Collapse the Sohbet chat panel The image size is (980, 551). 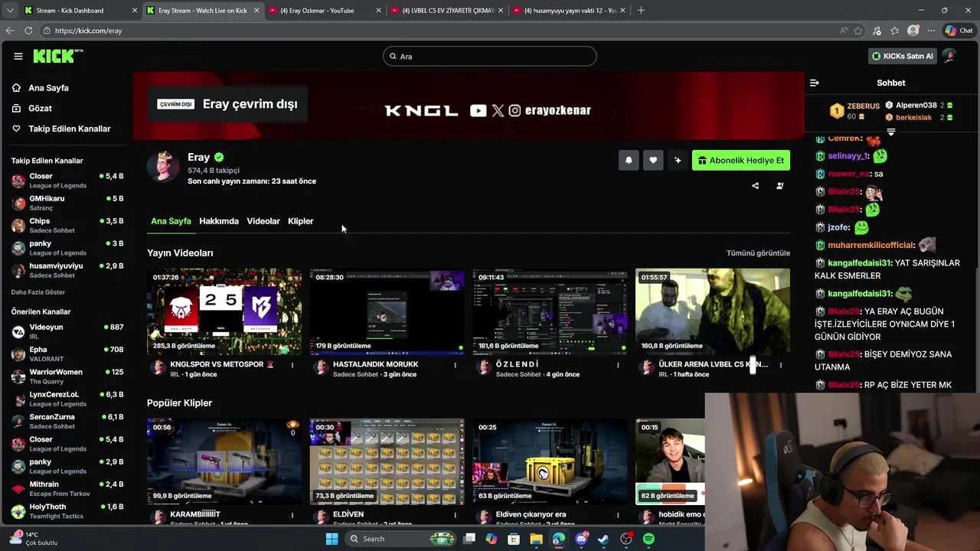pyautogui.click(x=815, y=83)
